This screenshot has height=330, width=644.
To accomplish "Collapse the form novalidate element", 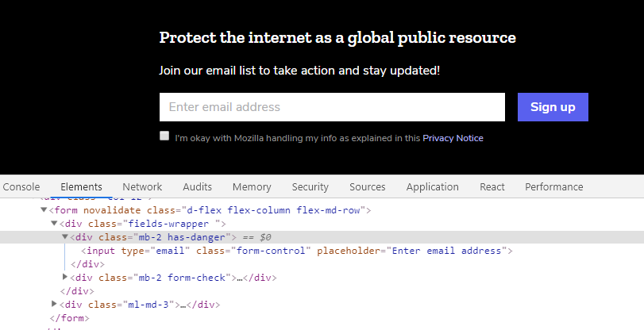I will (x=44, y=209).
